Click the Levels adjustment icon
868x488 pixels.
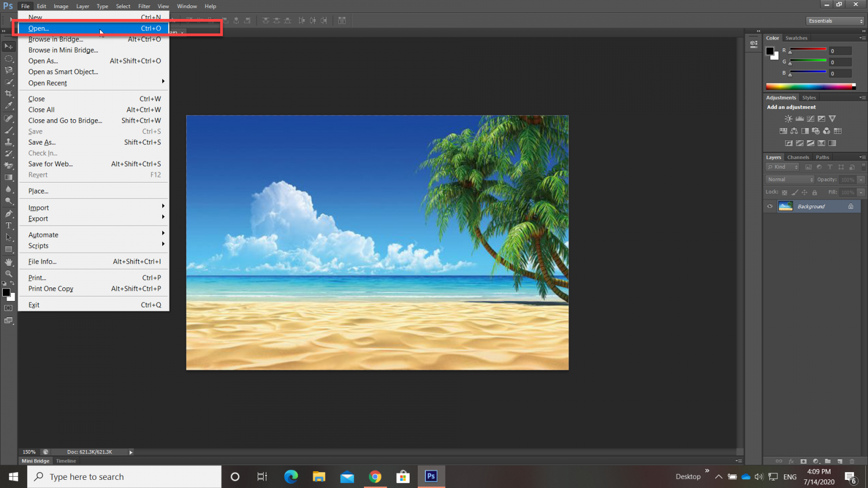800,119
